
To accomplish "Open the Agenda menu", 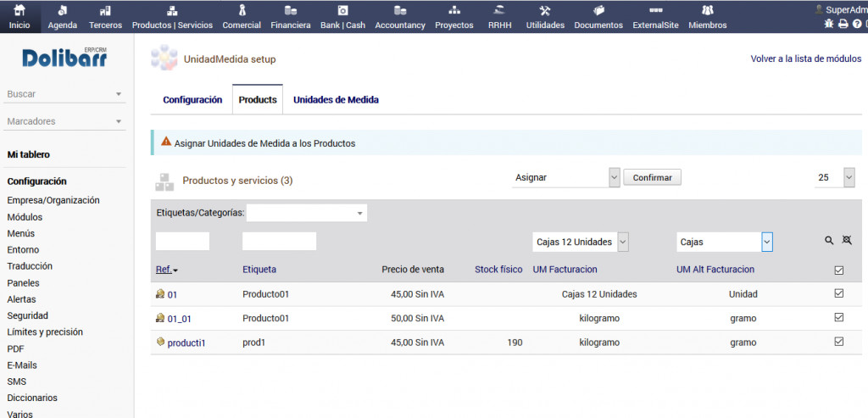I will pos(63,17).
